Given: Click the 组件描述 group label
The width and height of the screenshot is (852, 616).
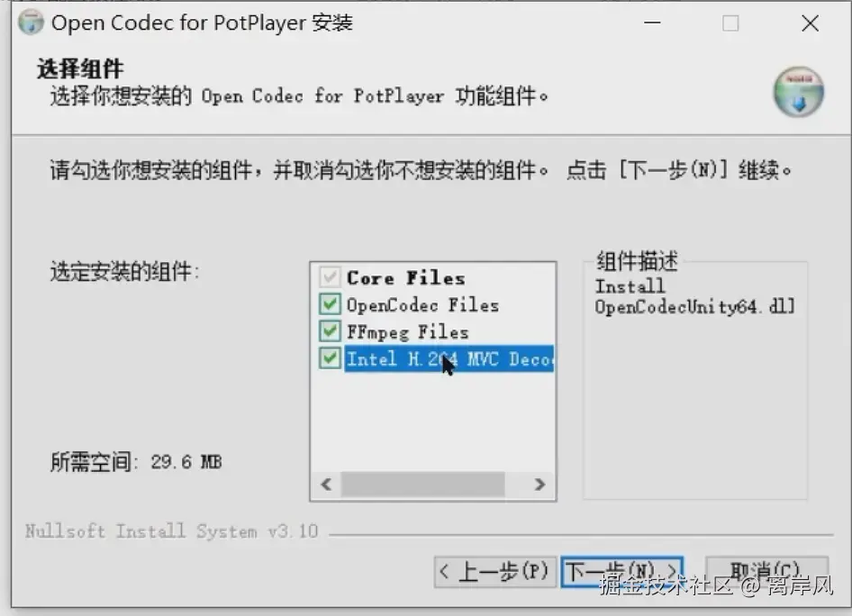Looking at the screenshot, I should [637, 261].
